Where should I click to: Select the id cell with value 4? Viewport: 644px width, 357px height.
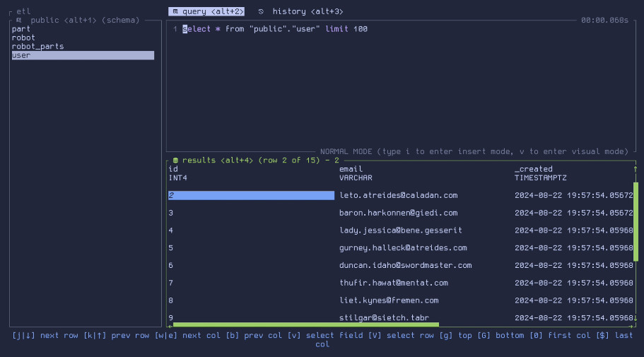pyautogui.click(x=251, y=230)
